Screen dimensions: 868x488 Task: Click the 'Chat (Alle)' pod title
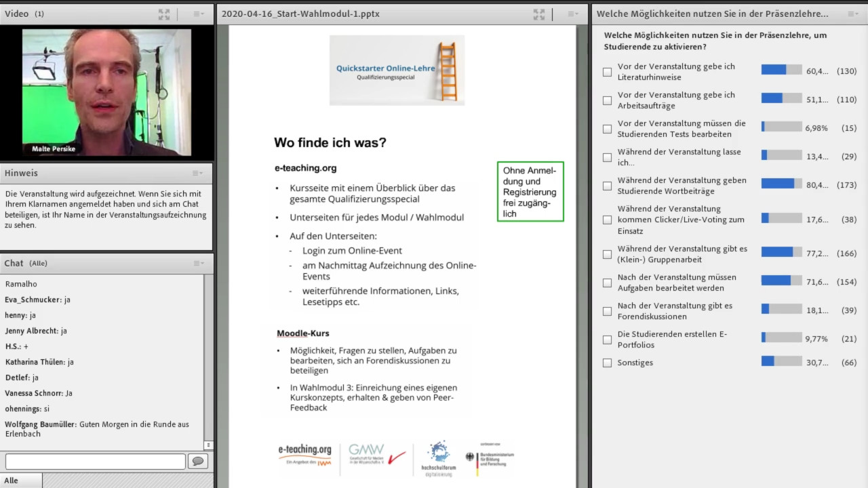click(x=26, y=263)
